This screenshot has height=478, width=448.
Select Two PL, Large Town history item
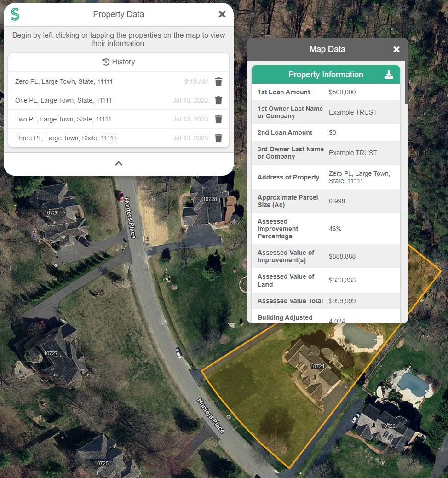[63, 119]
